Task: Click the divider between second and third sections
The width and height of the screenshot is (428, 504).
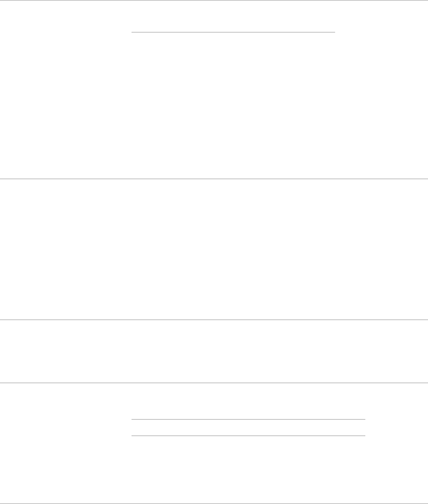Action: pyautogui.click(x=214, y=320)
